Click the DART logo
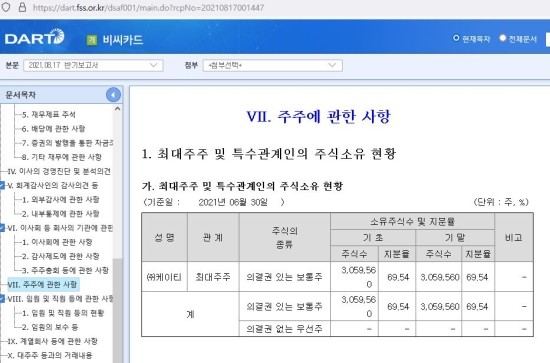Image resolution: width=550 pixels, height=363 pixels. [34, 37]
